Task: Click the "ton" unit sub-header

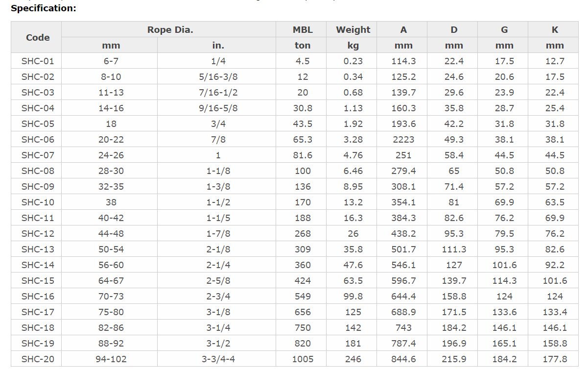Action: tap(303, 45)
